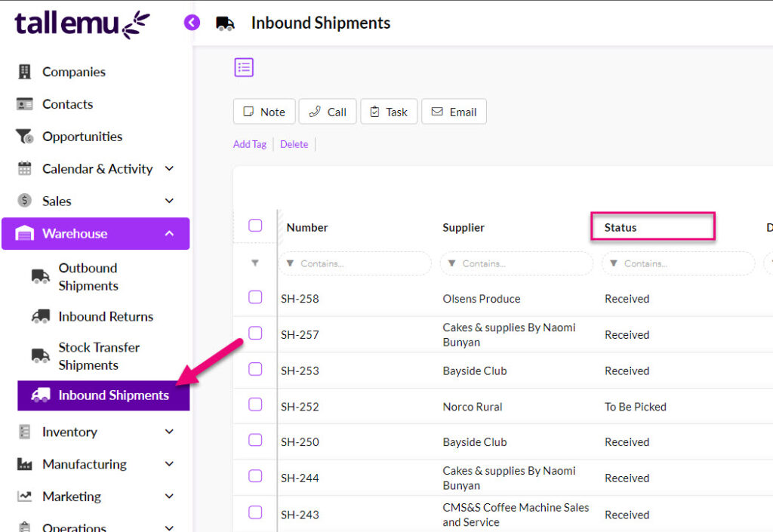Select the checkbox for SH-243

(255, 512)
